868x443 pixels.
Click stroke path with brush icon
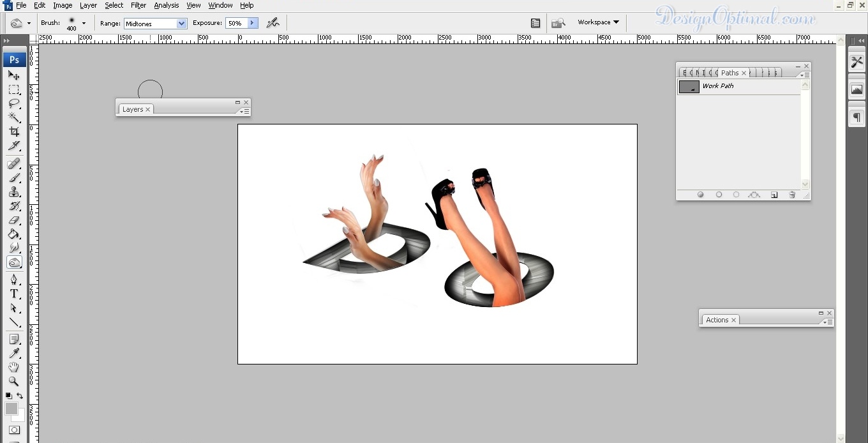click(x=719, y=195)
